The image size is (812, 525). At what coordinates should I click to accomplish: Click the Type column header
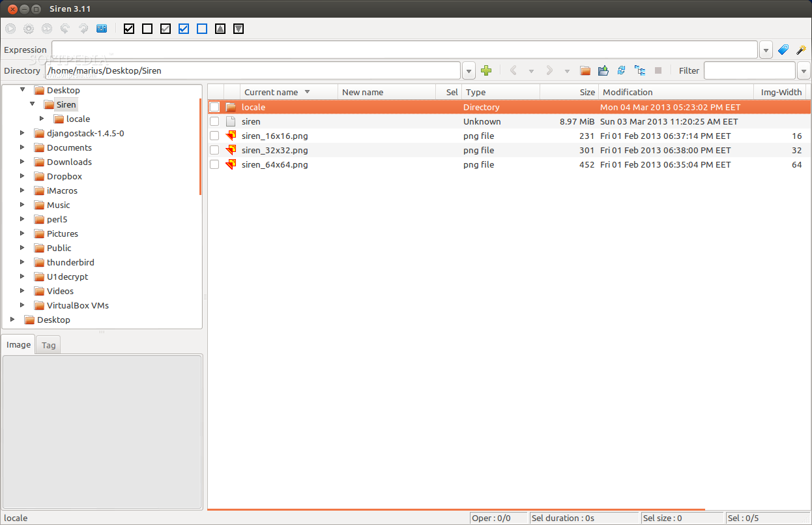pyautogui.click(x=500, y=92)
